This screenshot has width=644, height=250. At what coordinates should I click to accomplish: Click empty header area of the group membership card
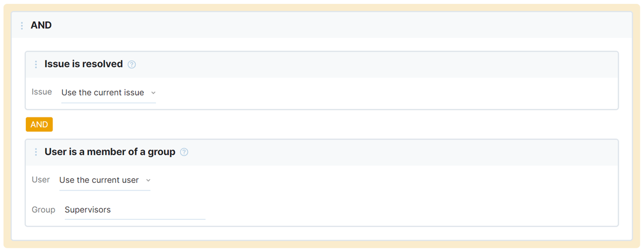pos(402,152)
